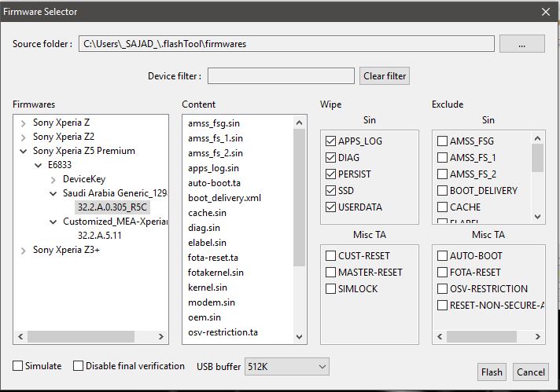Click Content list scroll up arrow
The width and height of the screenshot is (560, 392).
point(300,123)
